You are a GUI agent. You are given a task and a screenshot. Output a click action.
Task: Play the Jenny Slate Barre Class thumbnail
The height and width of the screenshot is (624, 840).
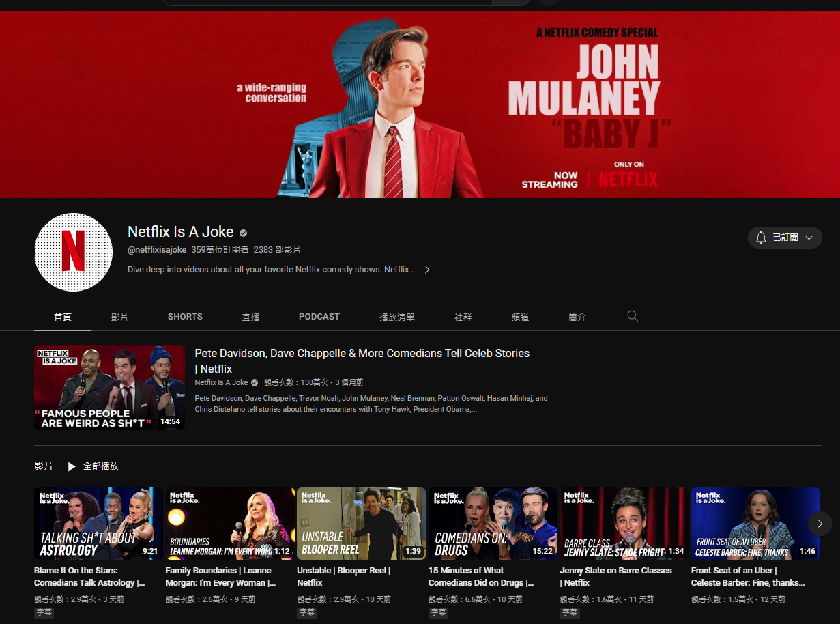pyautogui.click(x=624, y=524)
